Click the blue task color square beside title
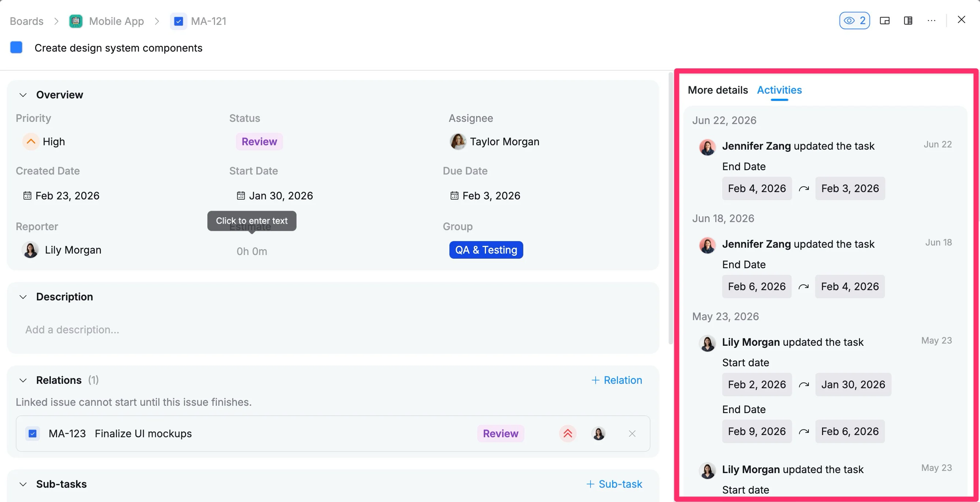The width and height of the screenshot is (980, 502). [x=16, y=48]
